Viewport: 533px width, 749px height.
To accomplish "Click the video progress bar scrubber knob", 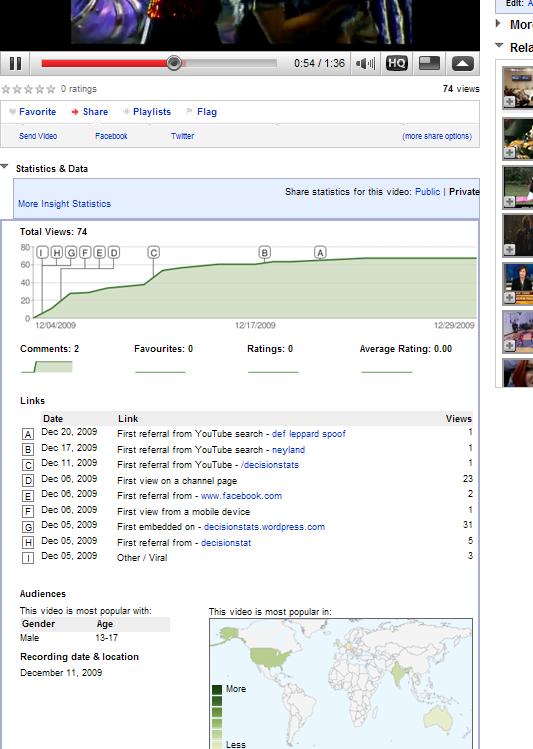I will (174, 63).
